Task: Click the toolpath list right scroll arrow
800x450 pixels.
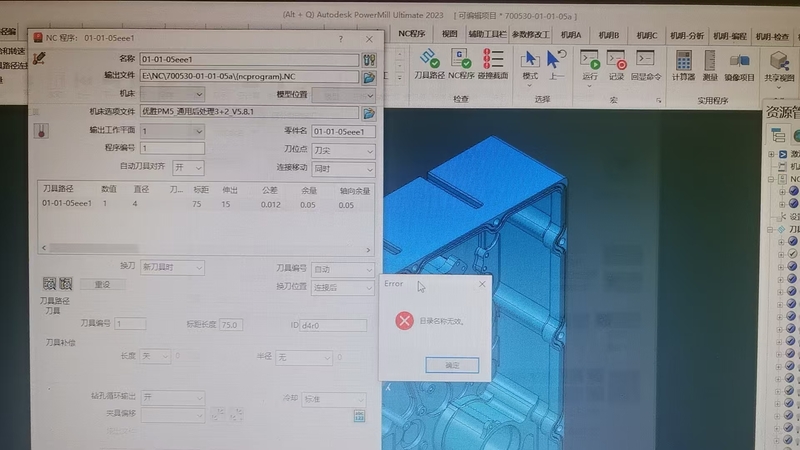Action: (368, 249)
